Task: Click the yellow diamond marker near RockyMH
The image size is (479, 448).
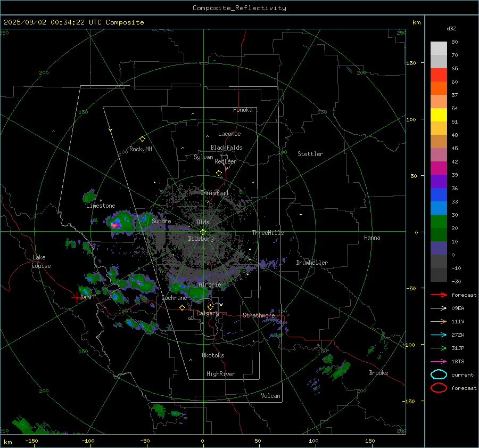Action: [142, 139]
